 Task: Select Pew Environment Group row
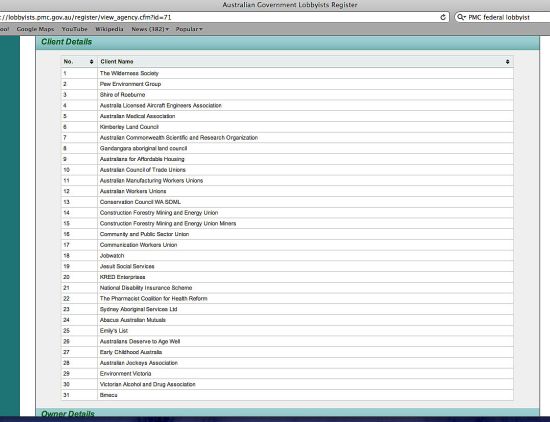point(287,84)
